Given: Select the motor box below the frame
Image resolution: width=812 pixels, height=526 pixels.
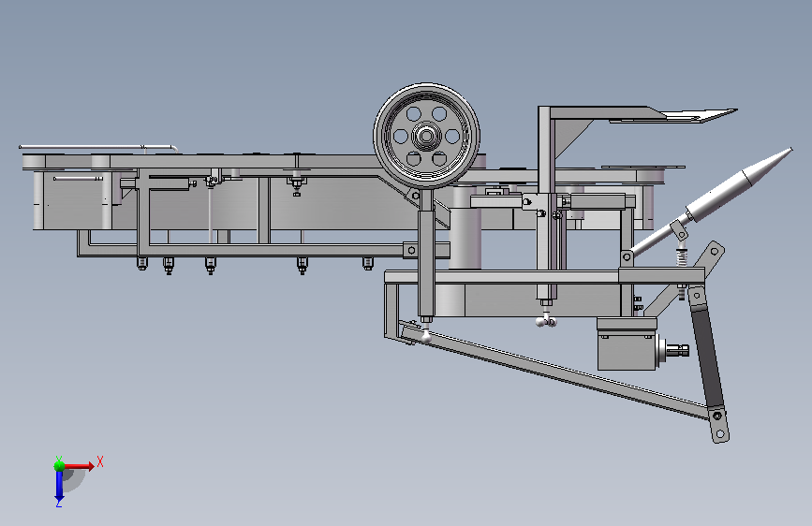Looking at the screenshot, I should 627,343.
